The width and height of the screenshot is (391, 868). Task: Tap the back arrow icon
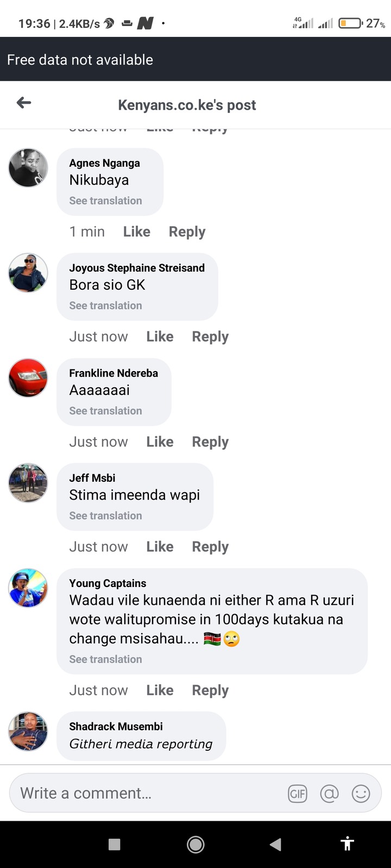pos(24,102)
